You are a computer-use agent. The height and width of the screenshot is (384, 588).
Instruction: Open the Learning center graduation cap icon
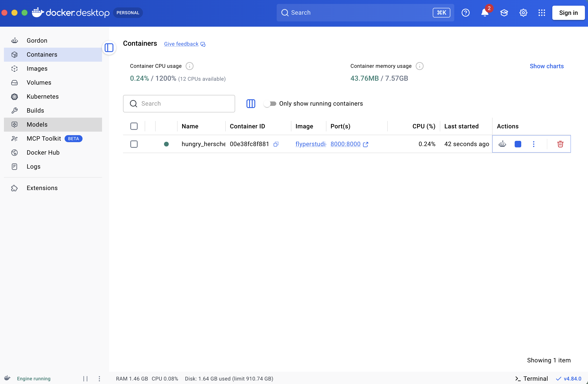(x=504, y=13)
